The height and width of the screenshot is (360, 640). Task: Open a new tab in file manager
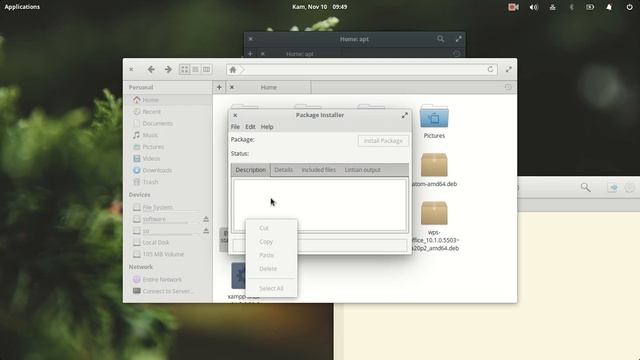pyautogui.click(x=219, y=87)
